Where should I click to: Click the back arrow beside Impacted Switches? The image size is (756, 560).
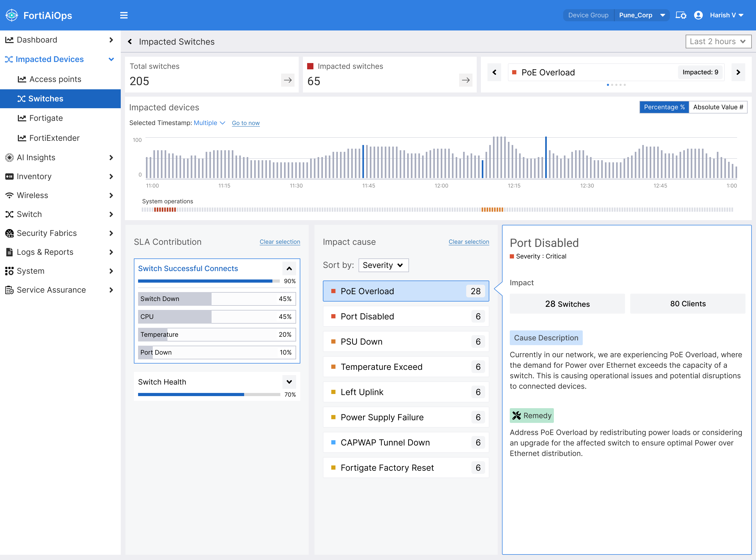[x=130, y=42]
